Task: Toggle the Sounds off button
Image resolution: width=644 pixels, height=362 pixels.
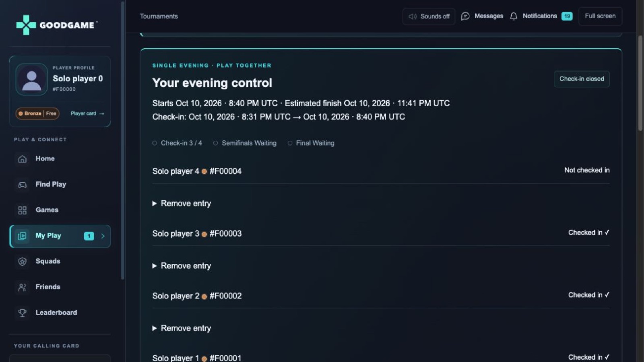Action: pos(429,16)
